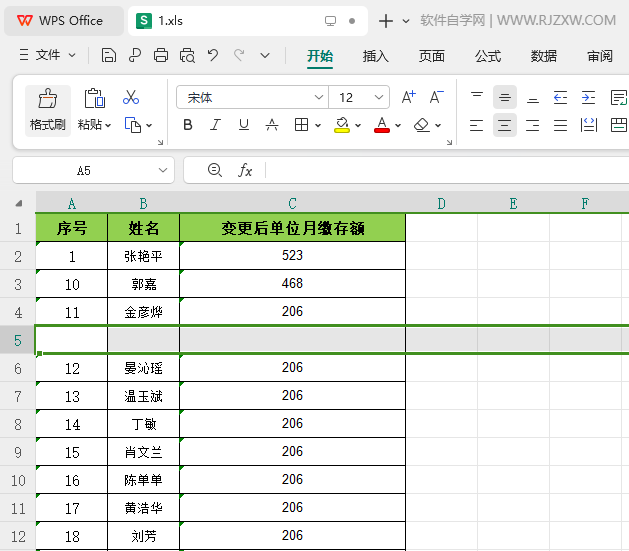Apply yellow fill color bucket
629x551 pixels.
coord(342,125)
